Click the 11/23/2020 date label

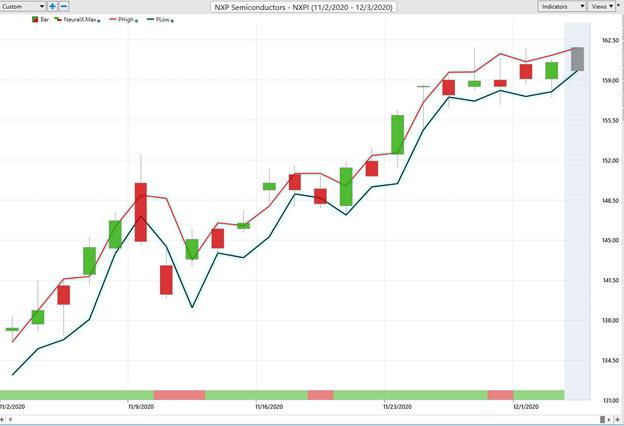click(398, 407)
